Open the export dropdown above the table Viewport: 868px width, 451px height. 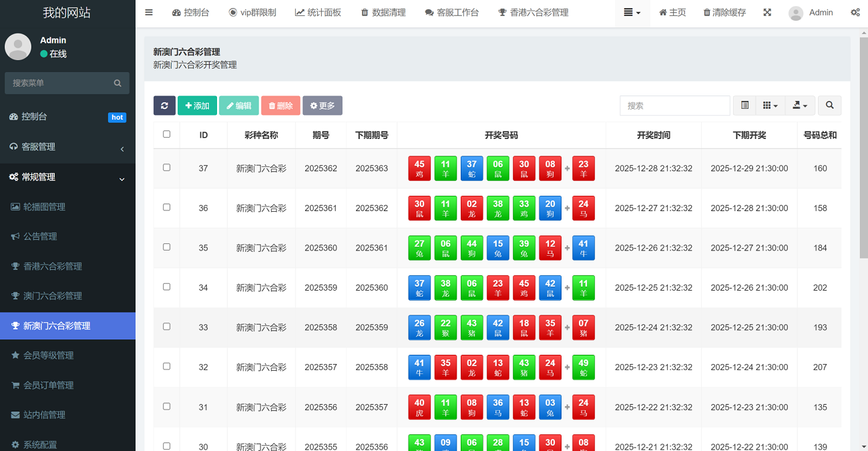click(799, 105)
